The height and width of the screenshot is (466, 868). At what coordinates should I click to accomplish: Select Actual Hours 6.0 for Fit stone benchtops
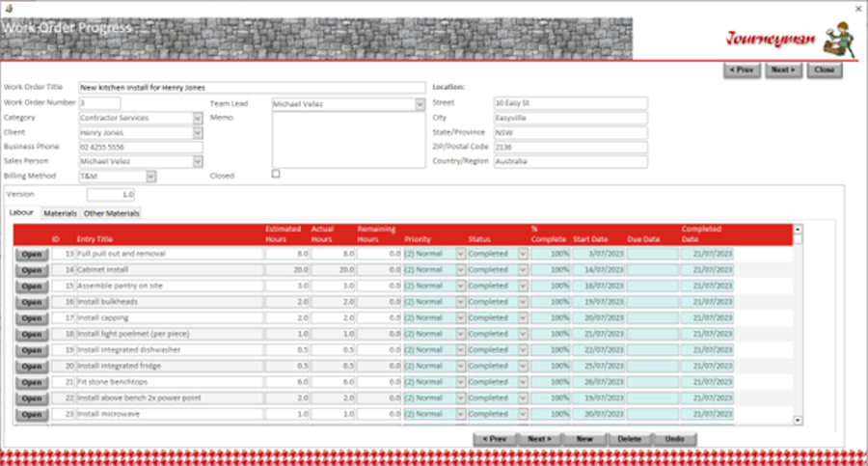coord(333,382)
